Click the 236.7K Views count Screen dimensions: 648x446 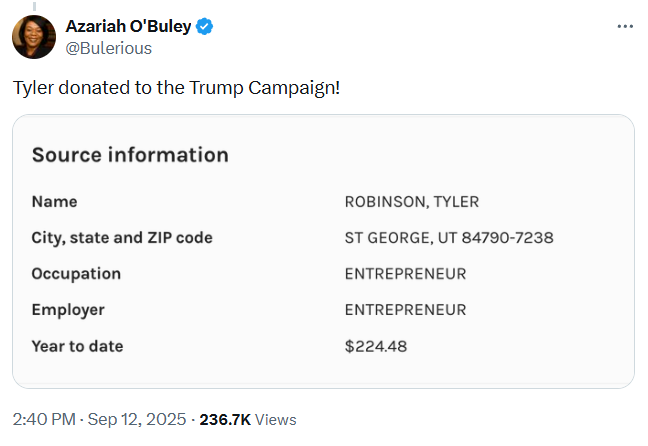[248, 420]
